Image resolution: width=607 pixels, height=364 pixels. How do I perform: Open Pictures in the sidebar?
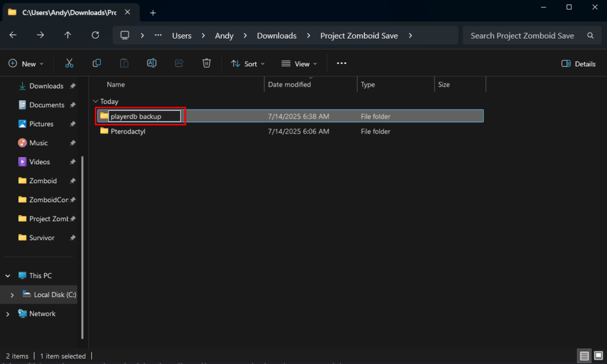tap(41, 124)
